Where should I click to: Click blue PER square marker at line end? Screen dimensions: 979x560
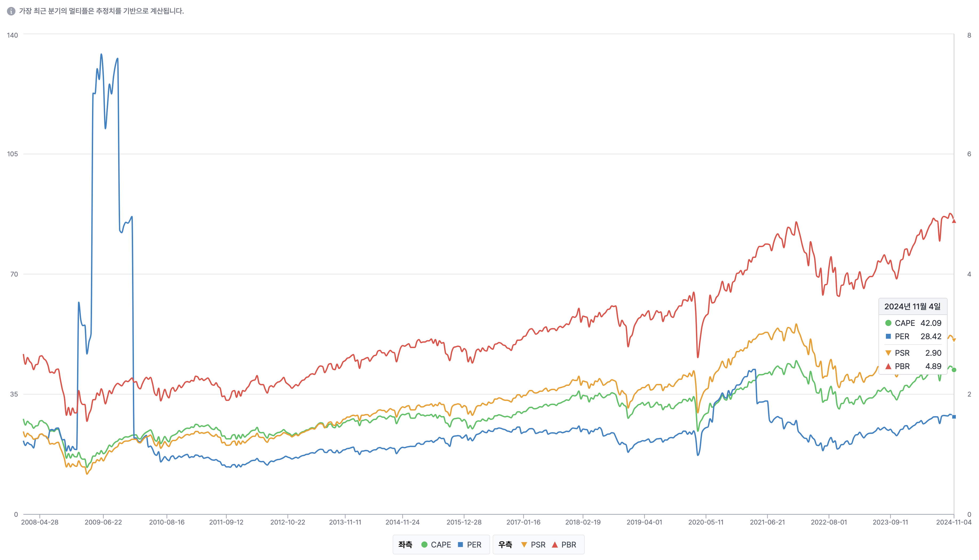954,417
